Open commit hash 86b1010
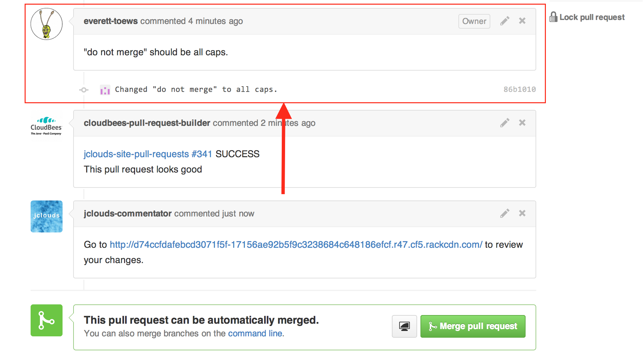 point(519,90)
